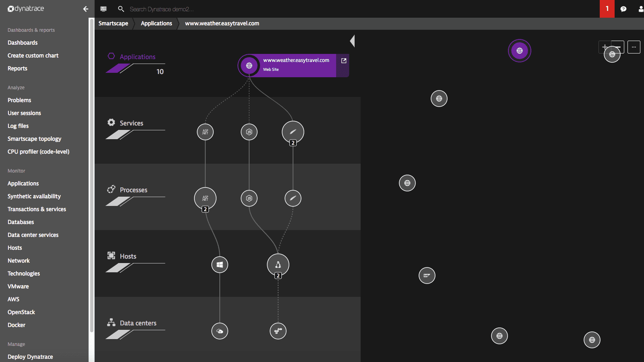The image size is (644, 362).
Task: Go to Applications breadcrumb
Action: (156, 23)
